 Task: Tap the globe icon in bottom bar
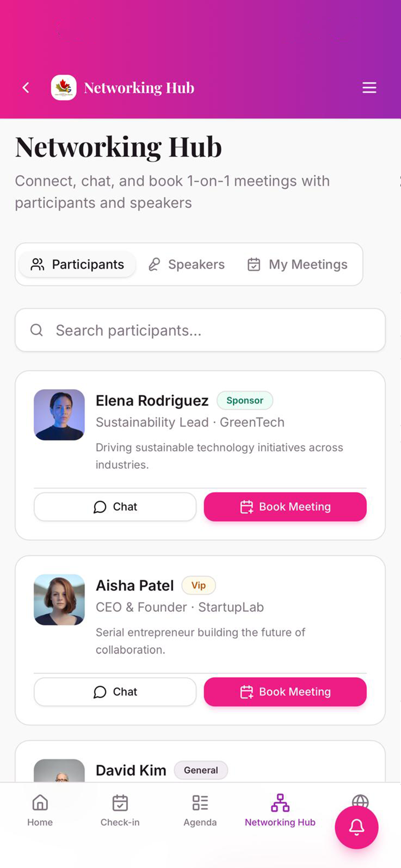360,801
